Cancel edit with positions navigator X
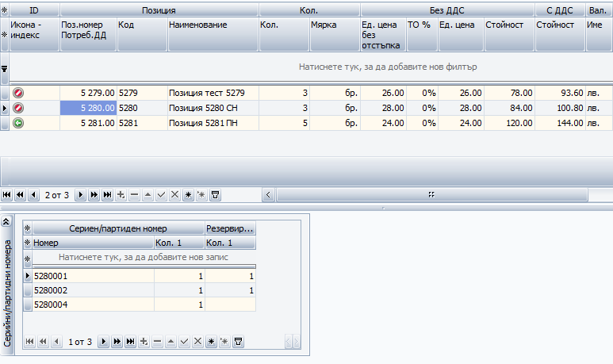 (174, 195)
